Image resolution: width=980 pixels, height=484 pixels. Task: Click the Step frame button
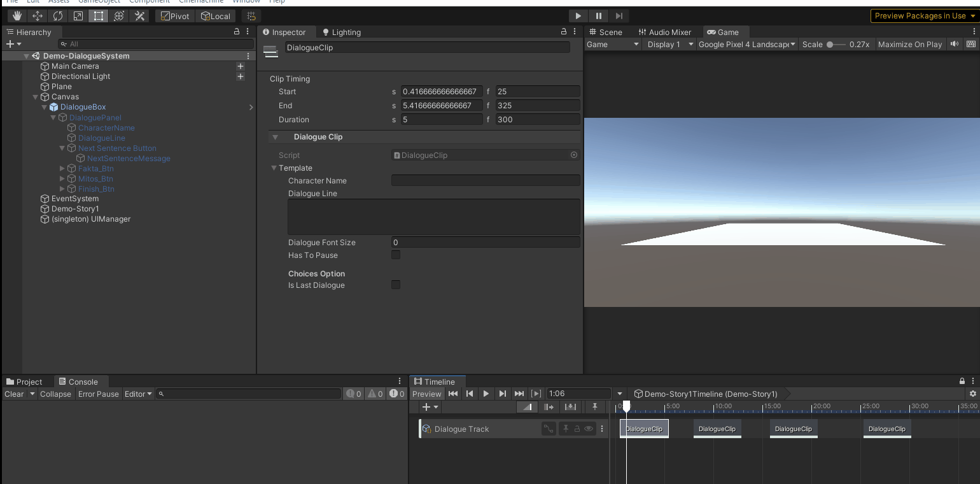(x=619, y=16)
